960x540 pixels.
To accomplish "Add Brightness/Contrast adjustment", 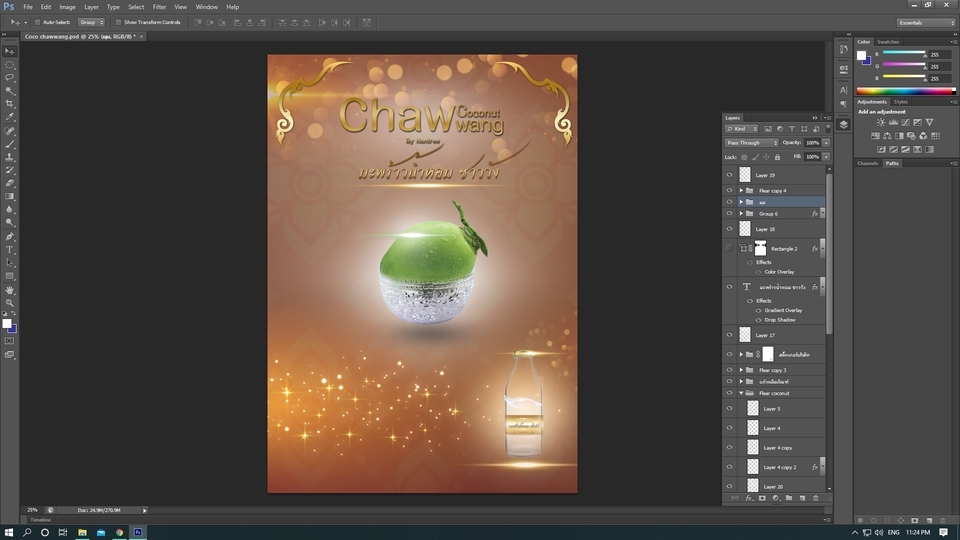I will tap(880, 122).
